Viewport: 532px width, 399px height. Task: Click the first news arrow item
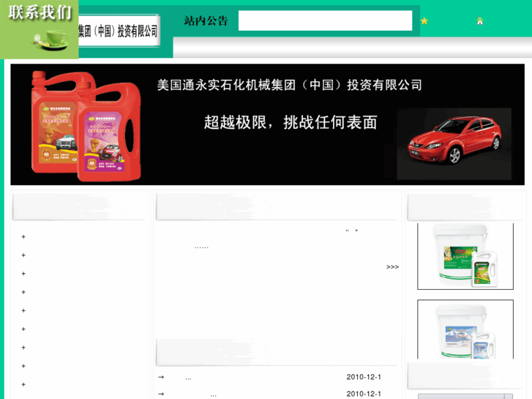161,377
